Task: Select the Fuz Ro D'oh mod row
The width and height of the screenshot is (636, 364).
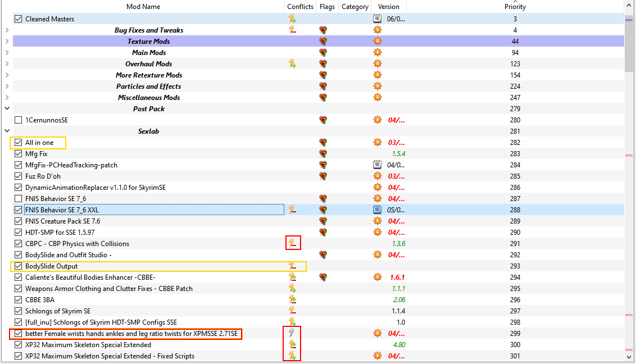Action: point(319,176)
